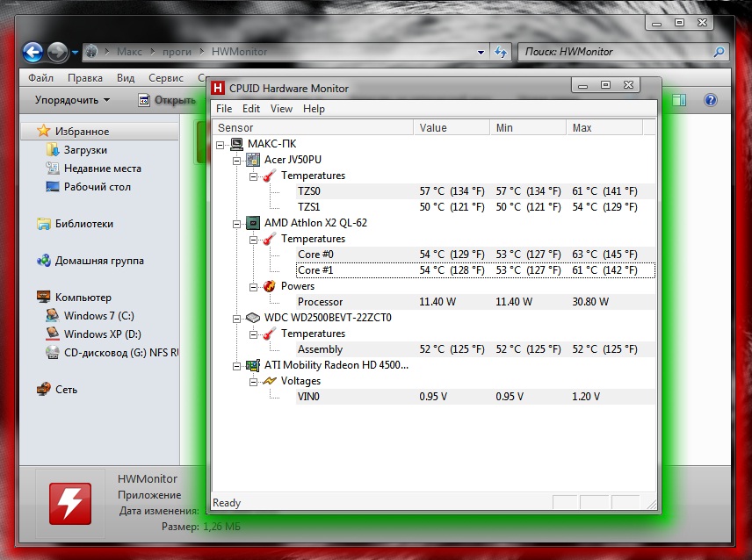The width and height of the screenshot is (752, 560).
Task: Collapse the WDC WD2500BEVT node
Action: pyautogui.click(x=237, y=319)
